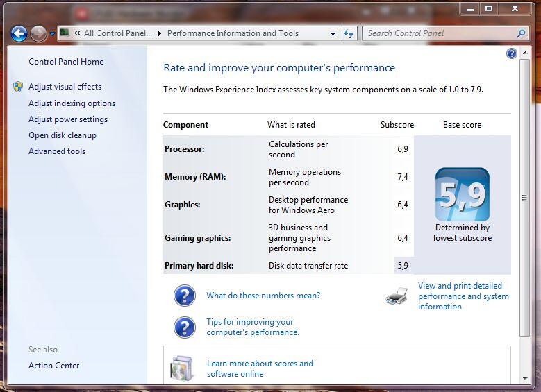541x392 pixels.
Task: Open Action Center under See also
Action: coord(54,366)
